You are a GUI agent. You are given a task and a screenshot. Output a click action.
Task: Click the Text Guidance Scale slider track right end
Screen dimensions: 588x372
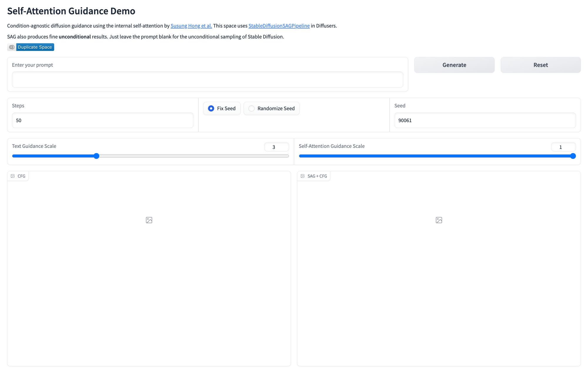point(287,156)
